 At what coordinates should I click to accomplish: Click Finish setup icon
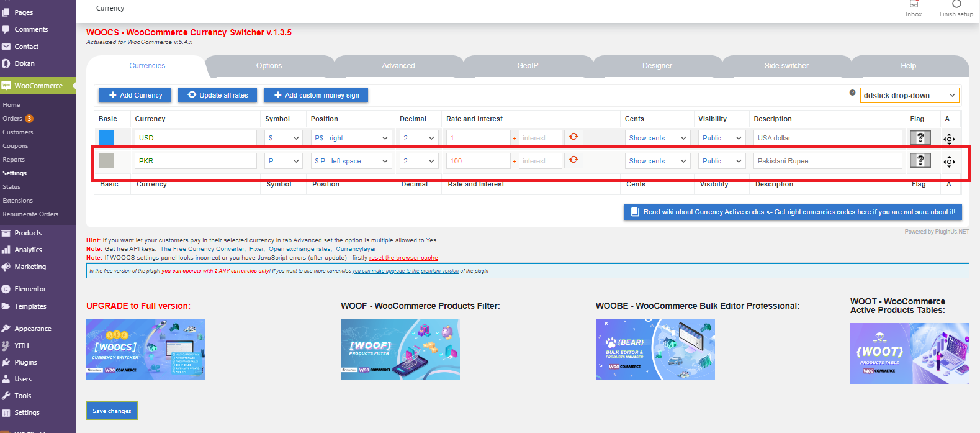pyautogui.click(x=956, y=4)
